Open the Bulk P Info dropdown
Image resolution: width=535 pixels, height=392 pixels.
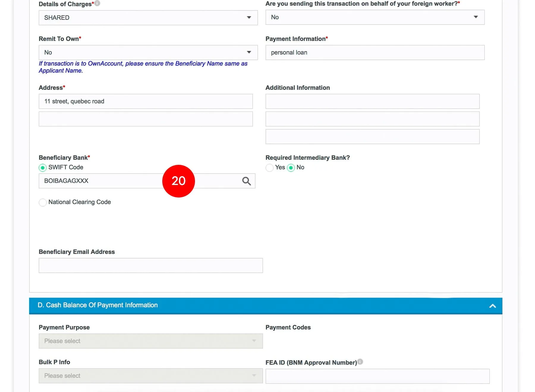(150, 376)
